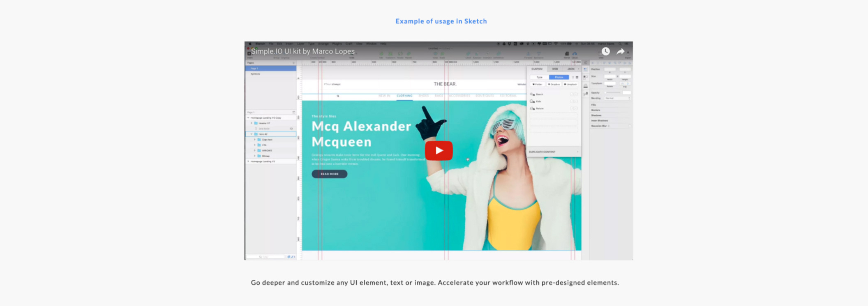Switch to the WEB tab
868x306 pixels.
click(555, 69)
